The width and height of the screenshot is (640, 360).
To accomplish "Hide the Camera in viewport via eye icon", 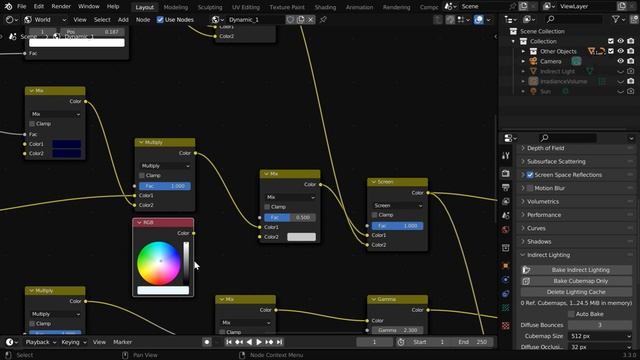I will tap(620, 61).
